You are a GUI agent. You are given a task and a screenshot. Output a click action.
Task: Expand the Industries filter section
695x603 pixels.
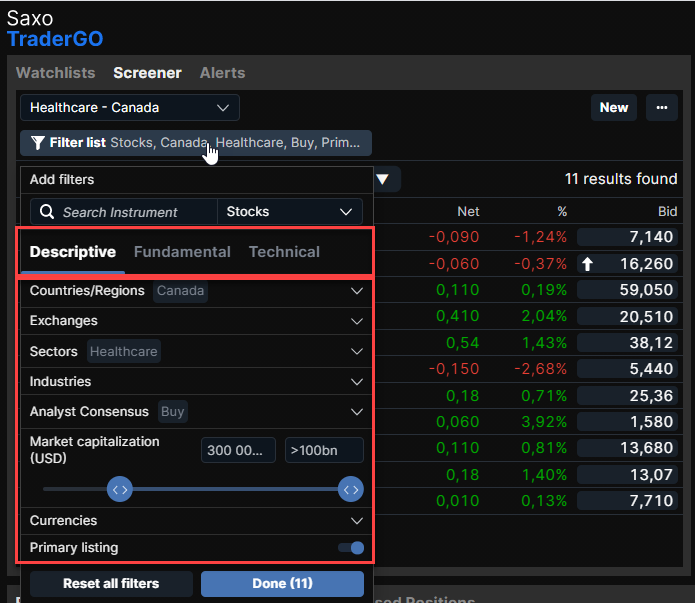click(x=357, y=382)
